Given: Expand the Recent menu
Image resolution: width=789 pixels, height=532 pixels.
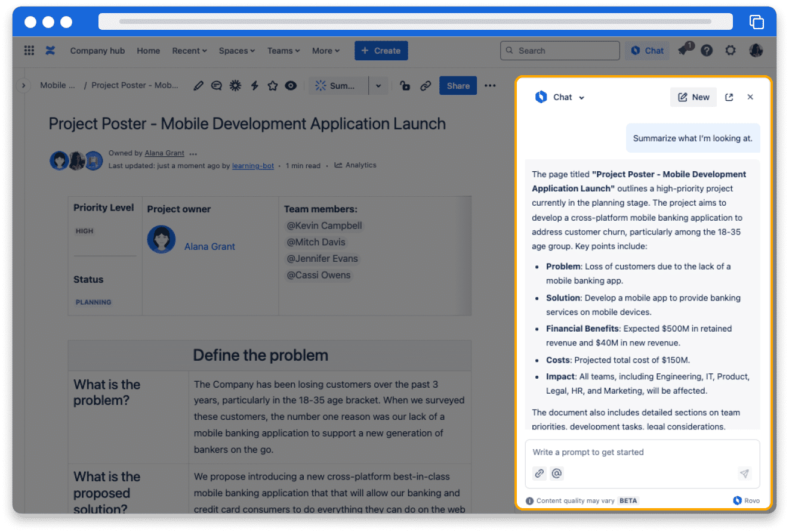Looking at the screenshot, I should (190, 51).
